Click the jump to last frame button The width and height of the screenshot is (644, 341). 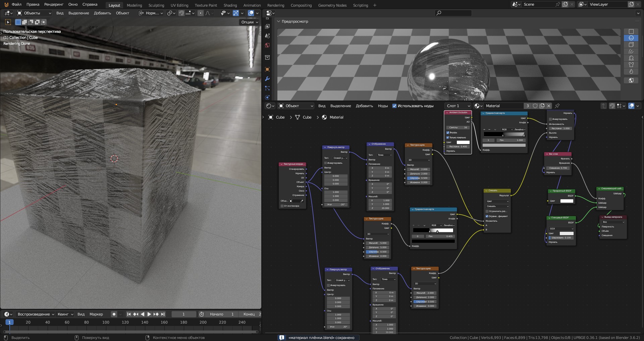163,314
